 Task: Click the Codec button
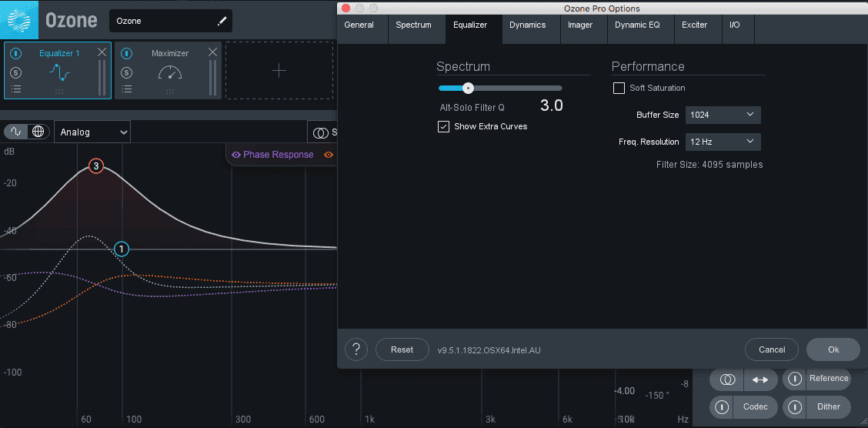point(756,407)
